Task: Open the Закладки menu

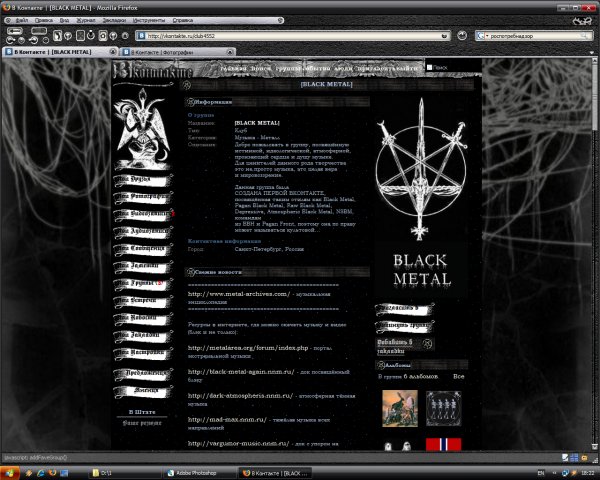Action: [x=114, y=20]
